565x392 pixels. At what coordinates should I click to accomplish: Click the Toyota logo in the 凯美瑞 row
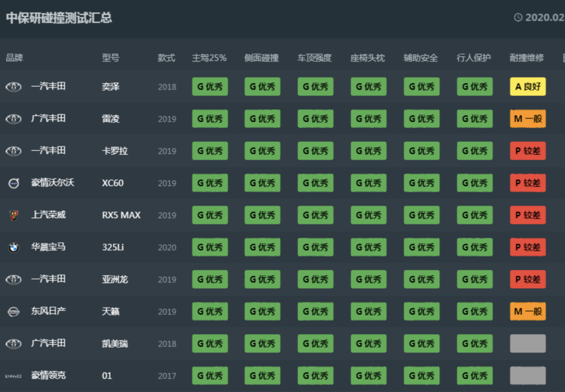point(14,344)
